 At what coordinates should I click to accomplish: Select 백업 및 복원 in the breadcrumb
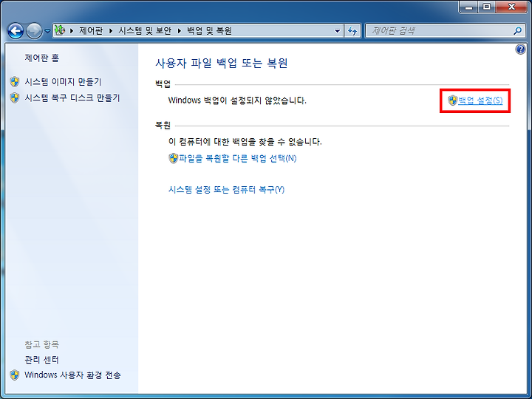point(209,31)
